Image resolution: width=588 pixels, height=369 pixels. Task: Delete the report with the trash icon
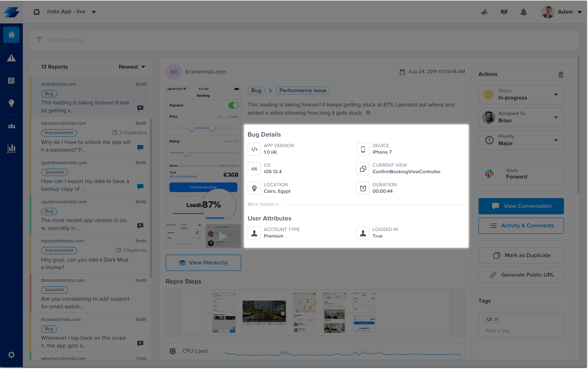pos(561,74)
